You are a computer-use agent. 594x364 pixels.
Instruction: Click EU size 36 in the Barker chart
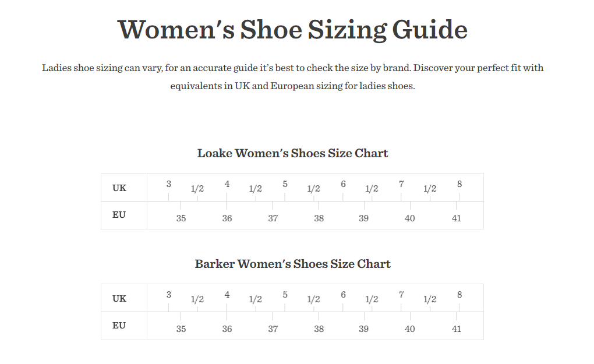pos(227,329)
